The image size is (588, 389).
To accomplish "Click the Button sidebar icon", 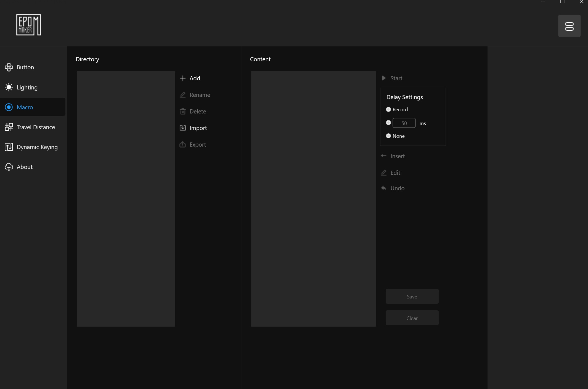I will [x=9, y=67].
